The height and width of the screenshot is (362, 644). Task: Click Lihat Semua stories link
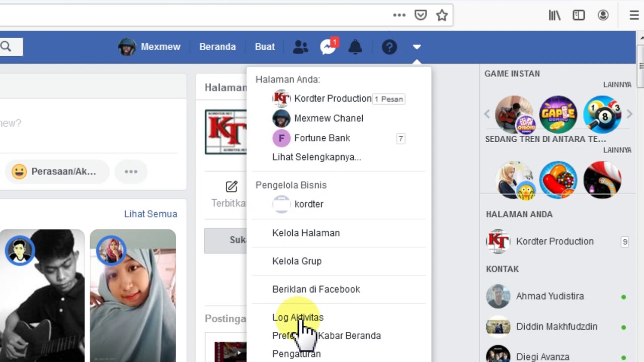click(x=150, y=214)
